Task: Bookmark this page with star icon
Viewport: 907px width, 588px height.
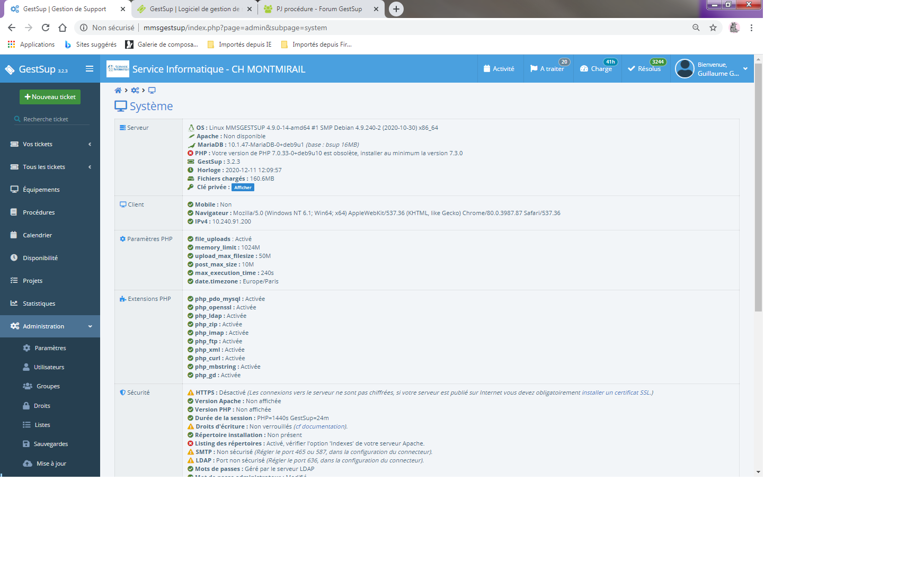Action: pyautogui.click(x=713, y=28)
